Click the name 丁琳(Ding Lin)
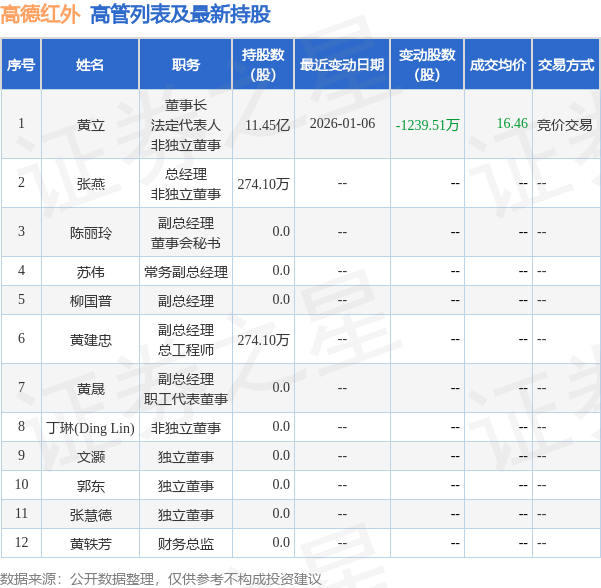The image size is (601, 588). pos(90,428)
